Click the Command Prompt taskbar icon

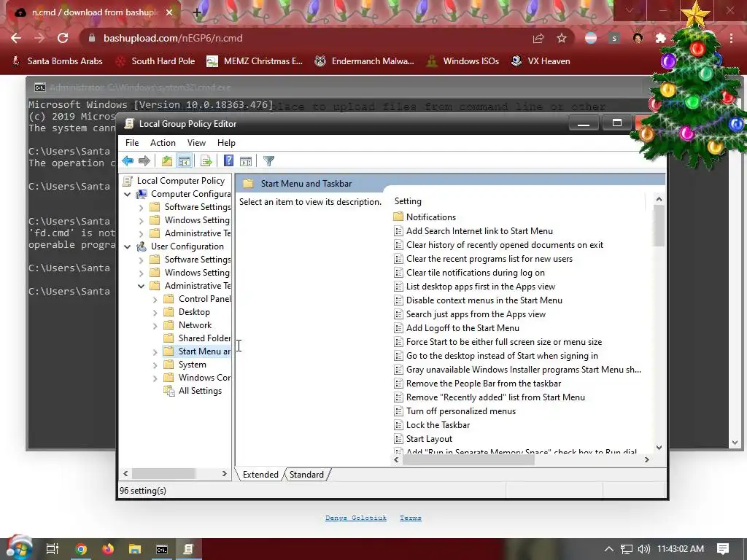(x=162, y=550)
